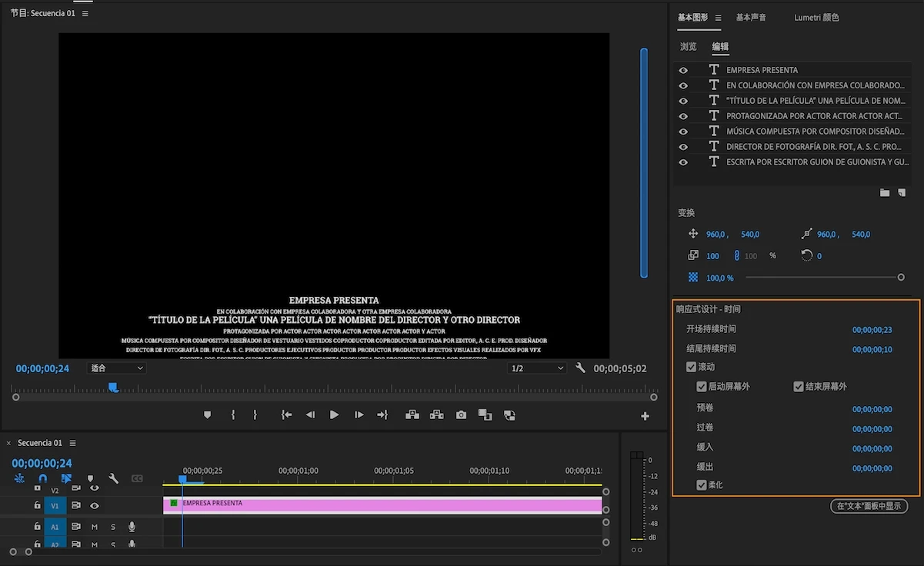Viewport: 924px width, 566px height.
Task: Click the Add Marker button under the program monitor
Action: pos(207,415)
